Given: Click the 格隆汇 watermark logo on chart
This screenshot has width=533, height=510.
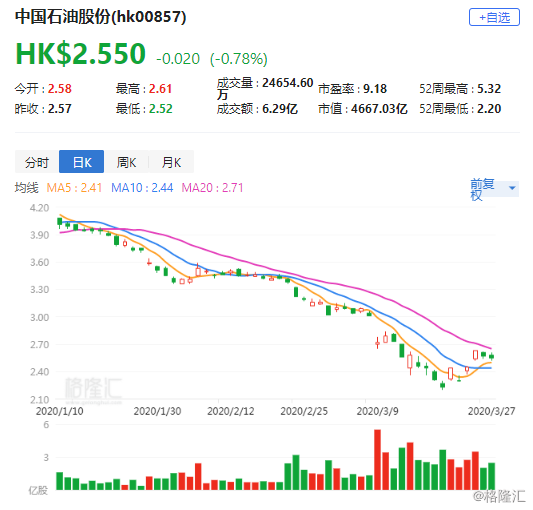Looking at the screenshot, I should click(93, 389).
